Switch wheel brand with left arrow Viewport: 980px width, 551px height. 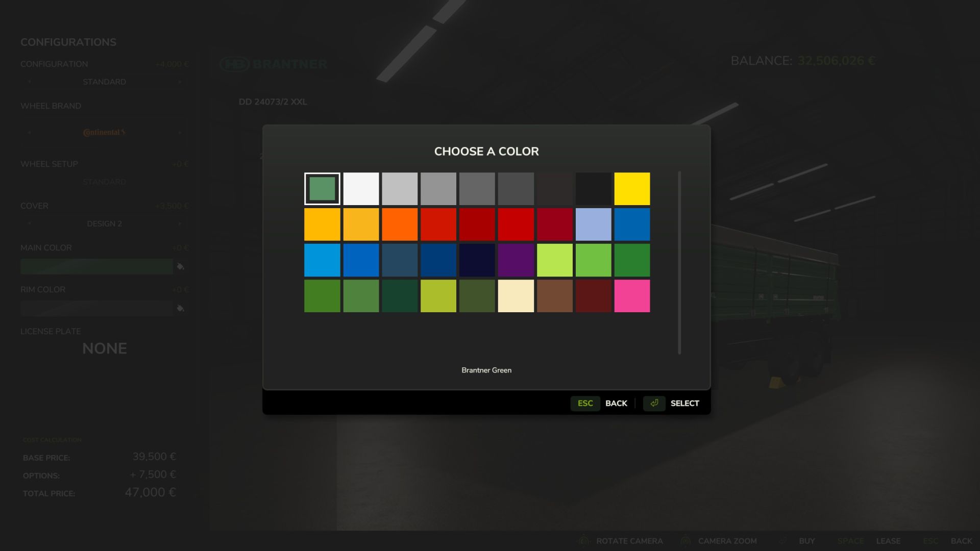click(x=29, y=132)
